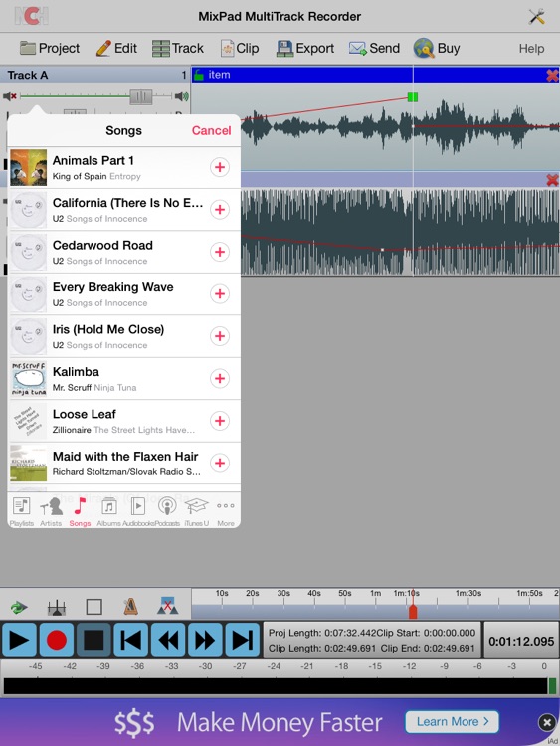Adjust the Track A volume slider
This screenshot has height=746, width=560.
[x=141, y=96]
